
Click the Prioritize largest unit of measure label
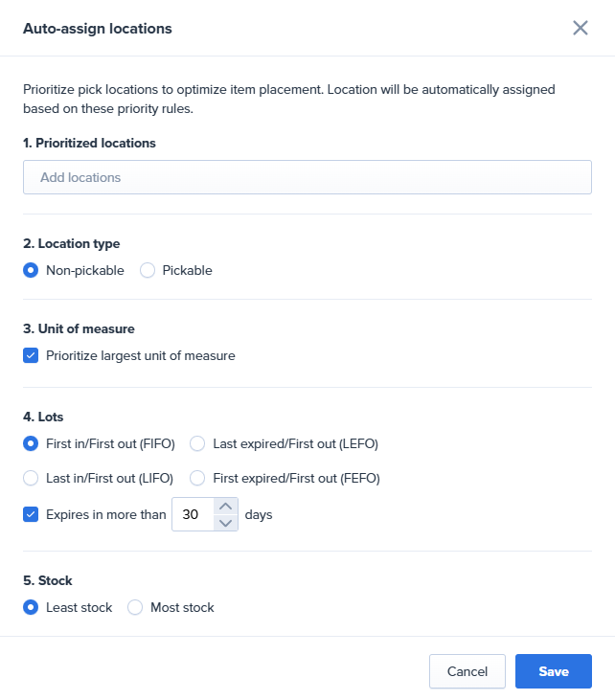click(x=140, y=356)
